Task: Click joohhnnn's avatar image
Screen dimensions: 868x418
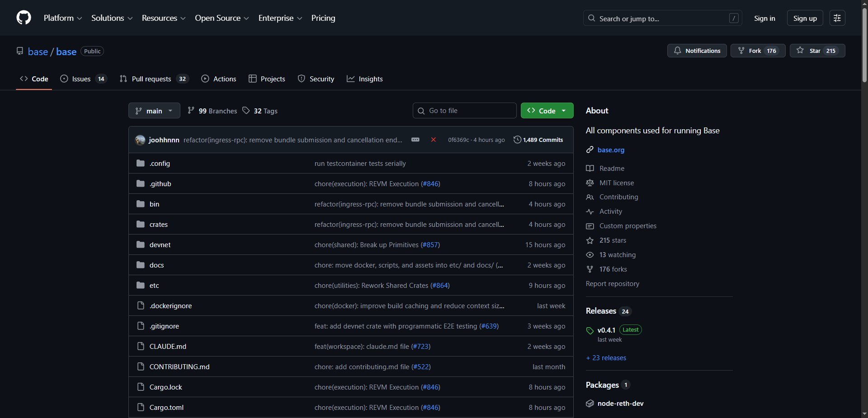Action: click(x=140, y=140)
